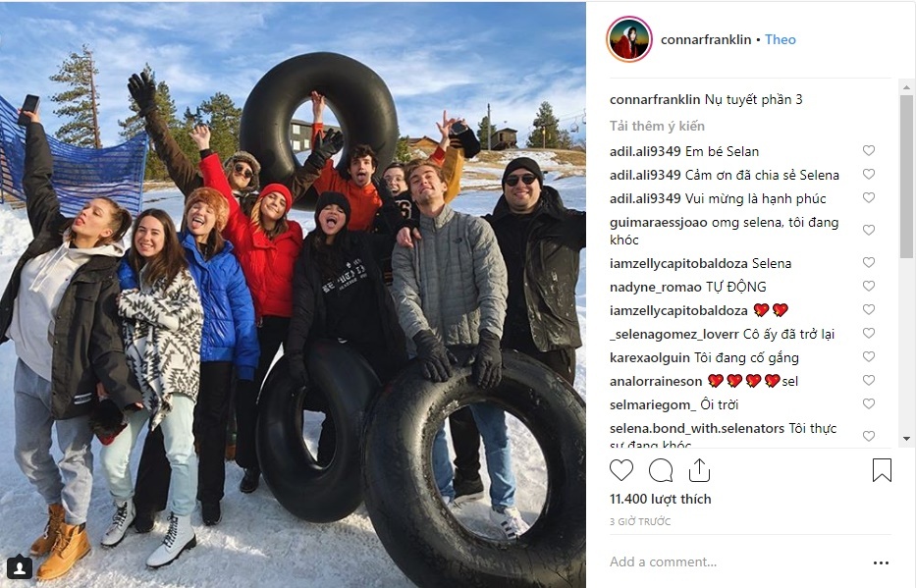Screen dimensions: 916x588
Task: Like nadyne_romao's 'TỰ ĐỘNG' comment
Action: tap(869, 286)
